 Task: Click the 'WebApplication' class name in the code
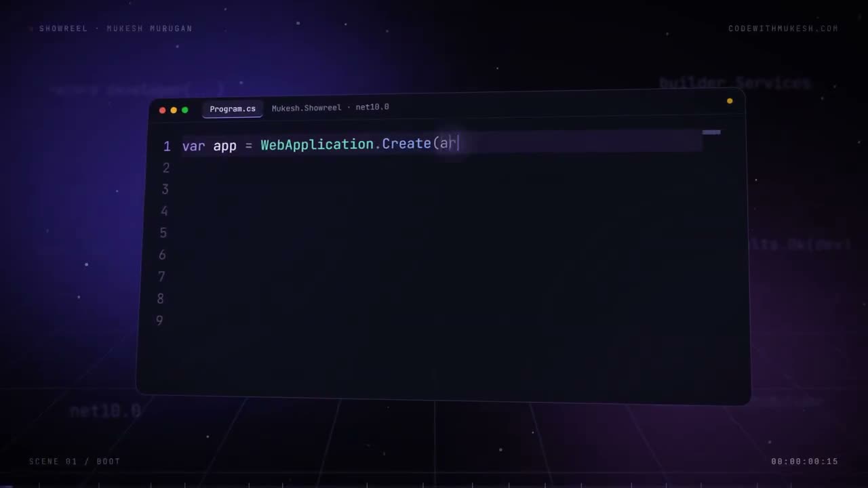click(317, 145)
